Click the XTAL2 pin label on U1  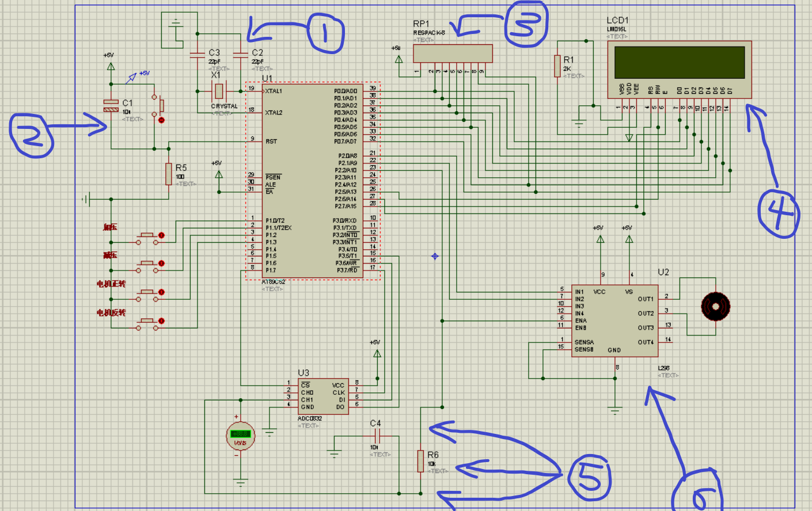click(x=274, y=113)
